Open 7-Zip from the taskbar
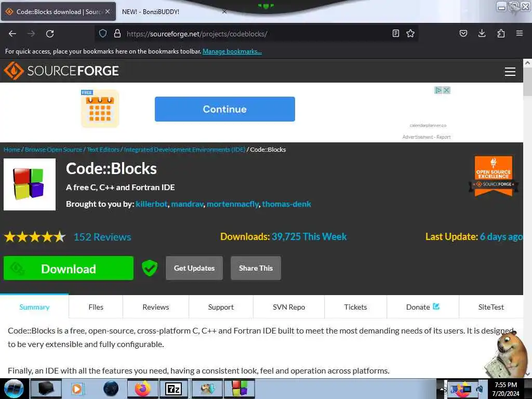Screen dimensions: 532x399 (174, 389)
